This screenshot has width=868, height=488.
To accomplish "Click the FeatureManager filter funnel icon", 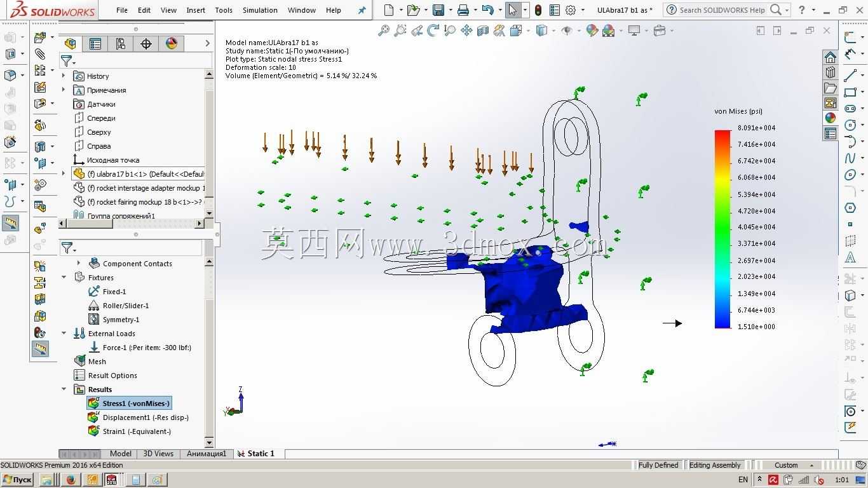I will click(66, 61).
